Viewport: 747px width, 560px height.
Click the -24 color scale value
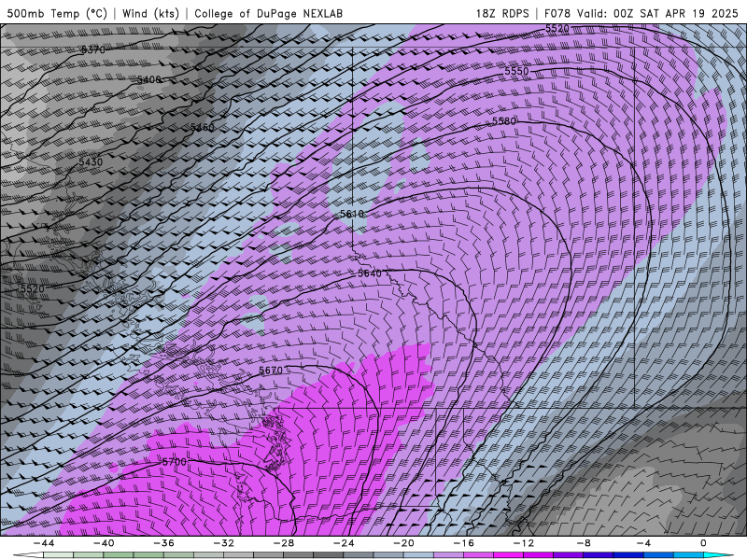pos(344,543)
